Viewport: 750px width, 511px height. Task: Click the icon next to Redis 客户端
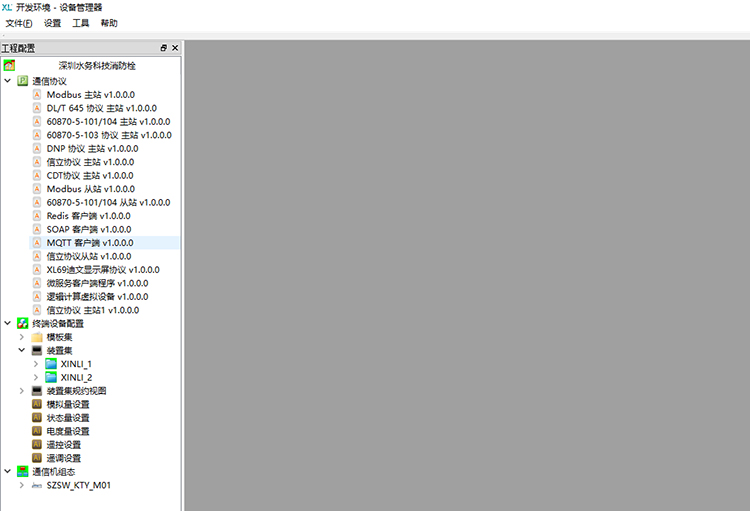click(x=37, y=216)
